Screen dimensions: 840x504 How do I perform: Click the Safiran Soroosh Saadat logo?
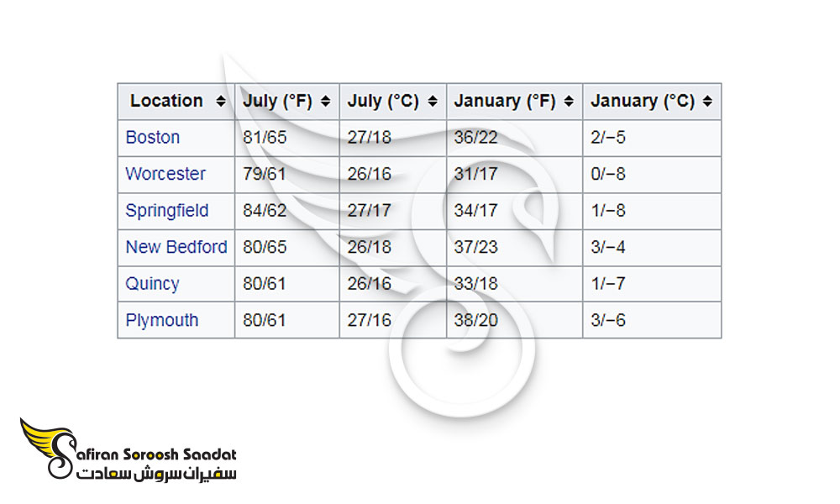(x=128, y=449)
